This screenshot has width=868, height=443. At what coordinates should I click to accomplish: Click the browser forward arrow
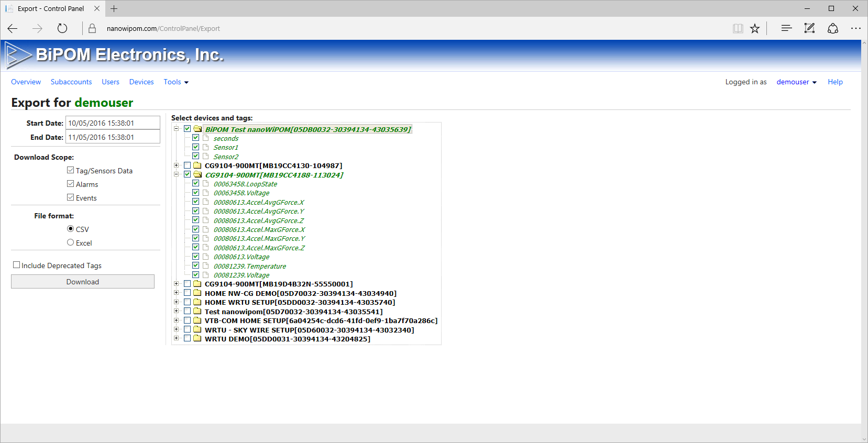coord(37,28)
